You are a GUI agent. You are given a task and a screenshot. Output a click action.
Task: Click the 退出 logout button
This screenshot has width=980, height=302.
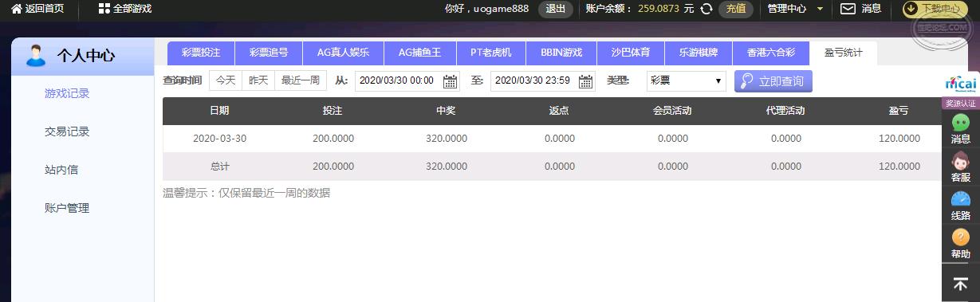(555, 9)
